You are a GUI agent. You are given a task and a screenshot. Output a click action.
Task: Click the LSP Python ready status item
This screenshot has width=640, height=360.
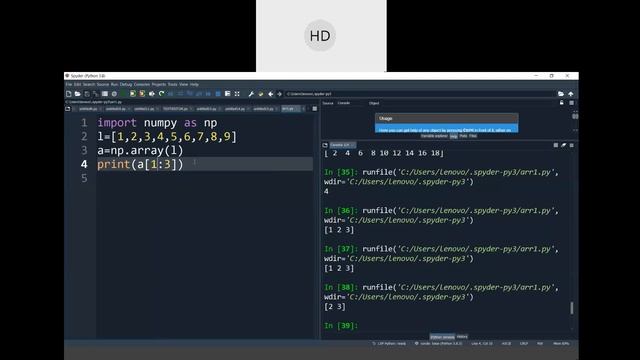[389, 344]
